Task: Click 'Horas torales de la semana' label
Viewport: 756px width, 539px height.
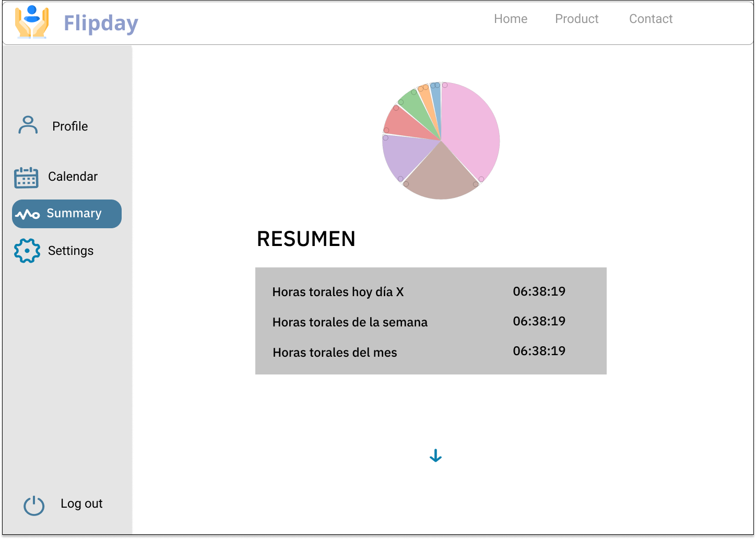Action: click(350, 322)
